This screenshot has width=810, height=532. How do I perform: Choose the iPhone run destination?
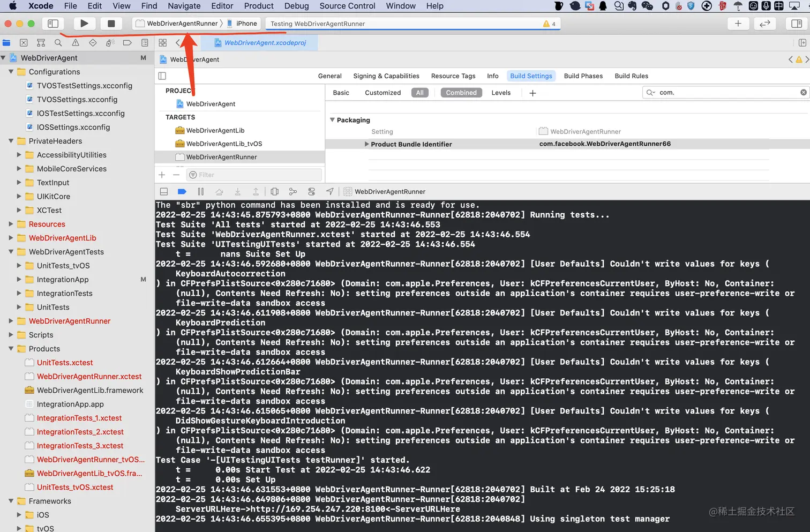pos(242,24)
